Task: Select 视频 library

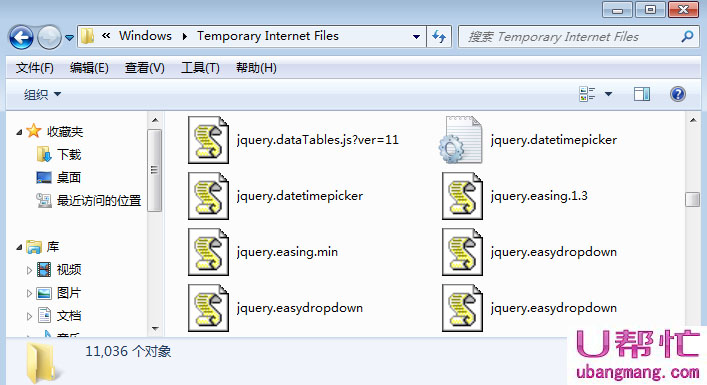Action: [x=59, y=270]
